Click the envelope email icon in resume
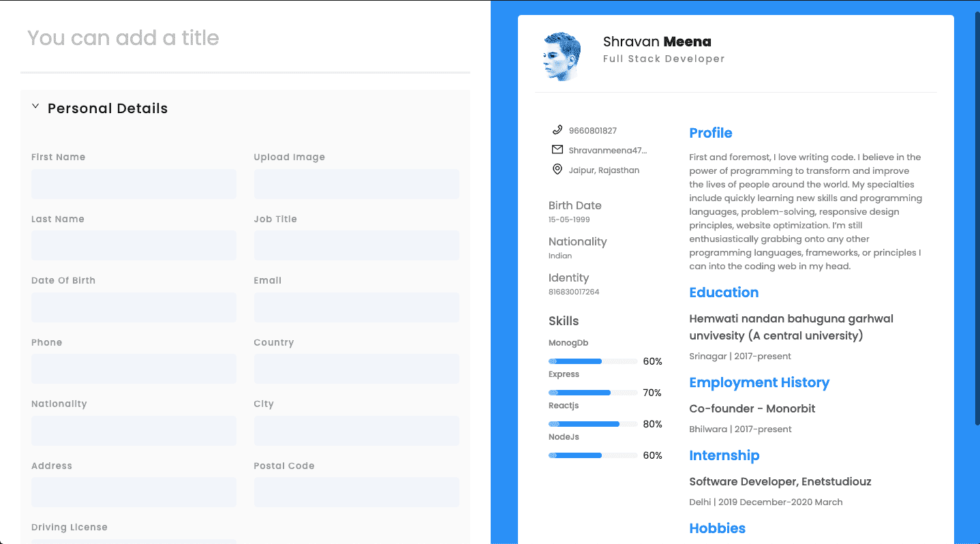 (557, 149)
